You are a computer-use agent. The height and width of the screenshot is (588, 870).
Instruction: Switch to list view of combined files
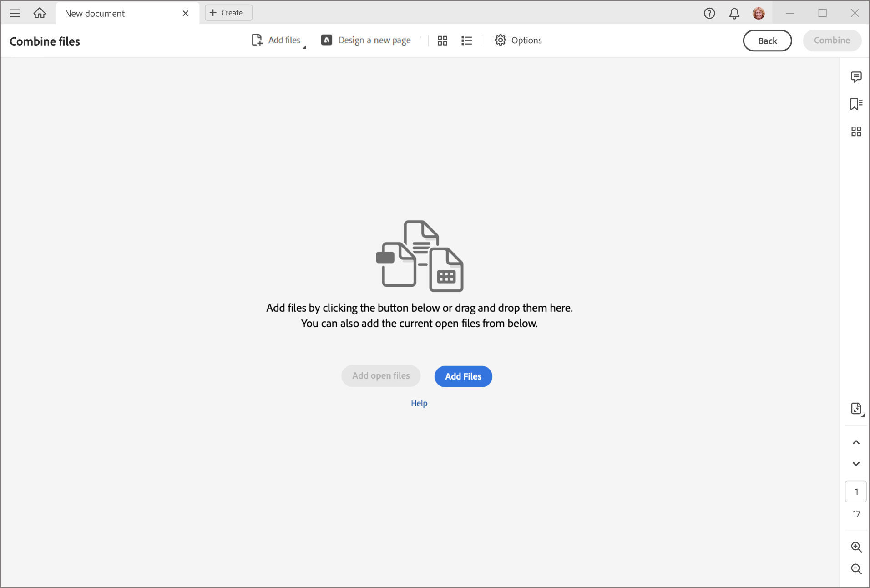pyautogui.click(x=466, y=40)
